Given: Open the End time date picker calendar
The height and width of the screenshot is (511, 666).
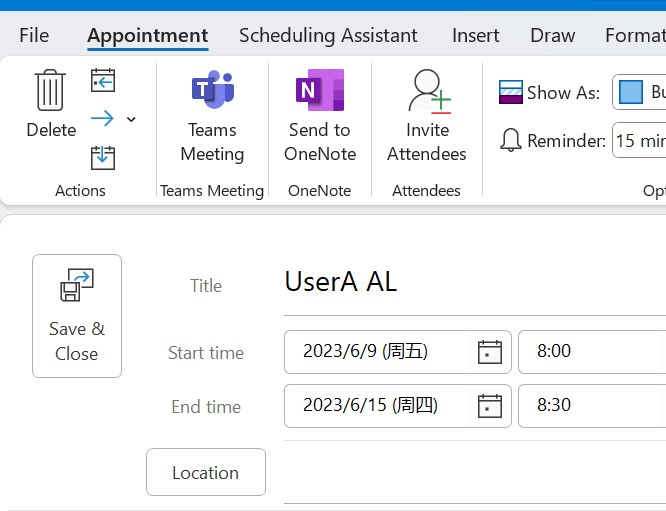Looking at the screenshot, I should coord(490,406).
